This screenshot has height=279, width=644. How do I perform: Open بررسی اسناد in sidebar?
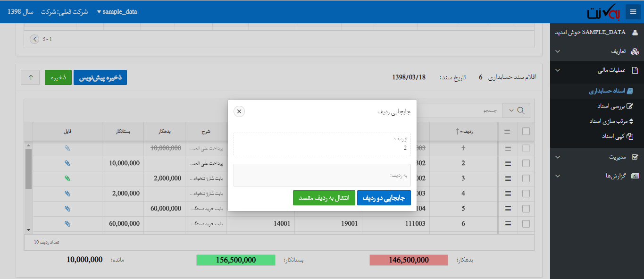[x=615, y=106]
